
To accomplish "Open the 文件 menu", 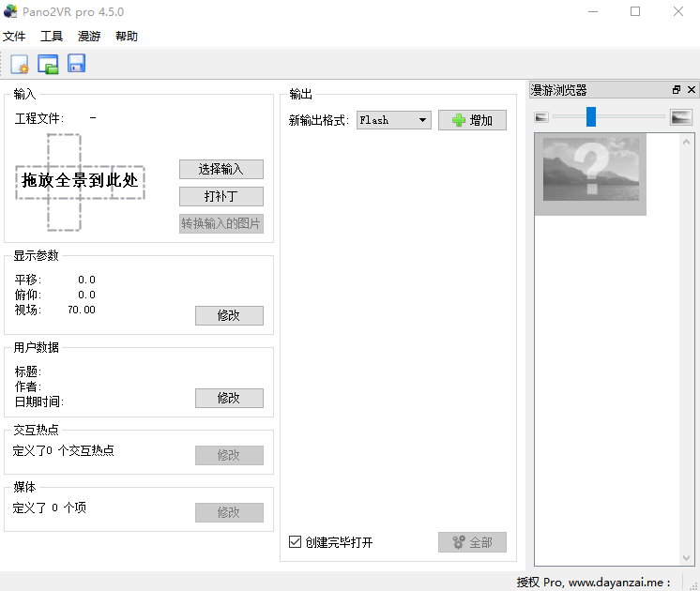I will tap(14, 37).
